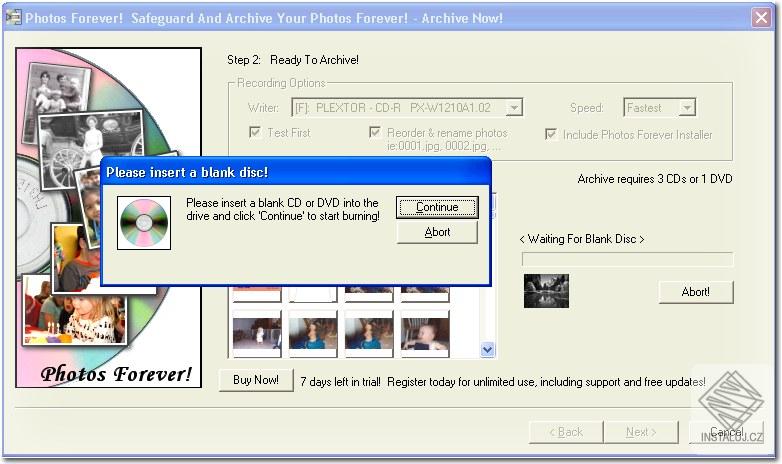The height and width of the screenshot is (464, 782).
Task: Click Abort in the blank disc dialog
Action: [437, 232]
